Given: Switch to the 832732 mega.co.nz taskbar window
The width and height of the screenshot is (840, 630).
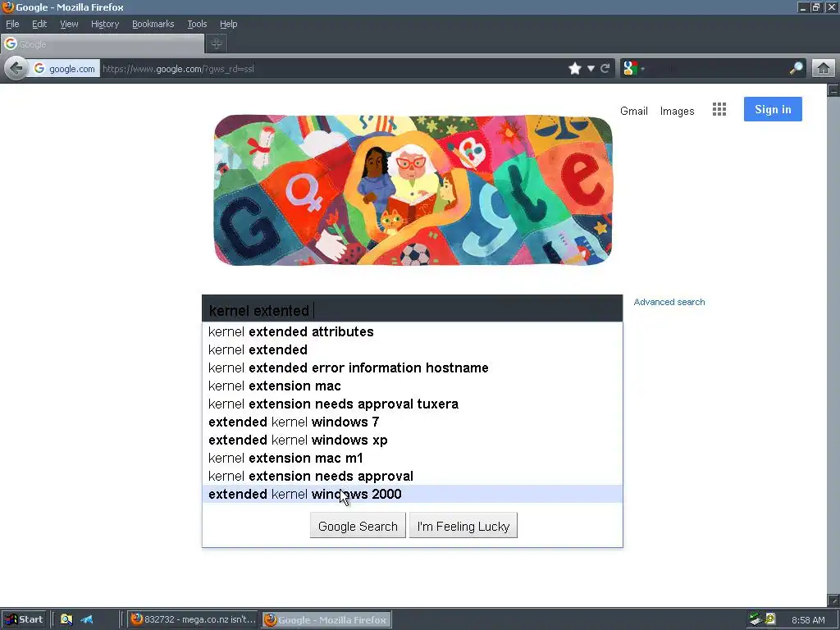Looking at the screenshot, I should click(x=194, y=619).
